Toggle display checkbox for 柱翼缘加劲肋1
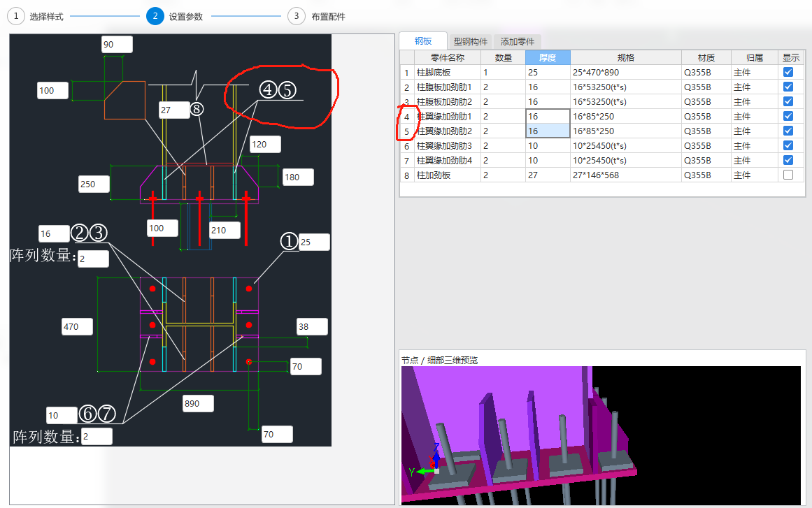 click(x=788, y=117)
